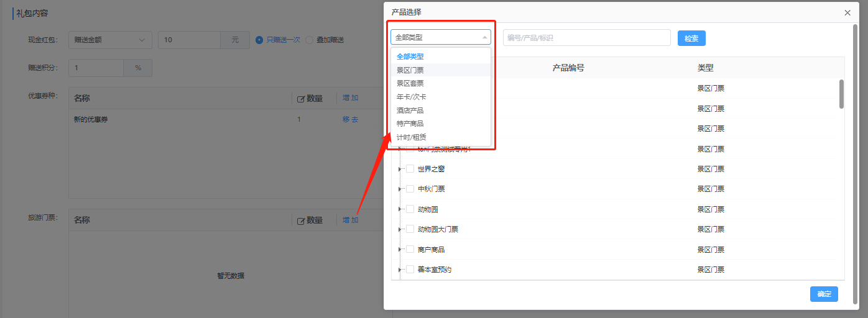
Task: Expand the 中秋门票 tree node
Action: pos(400,189)
